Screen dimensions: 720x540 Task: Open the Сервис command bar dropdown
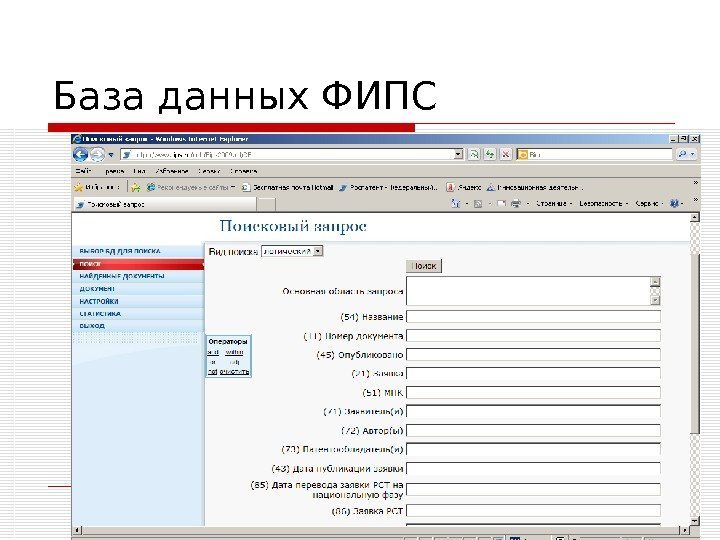point(649,203)
